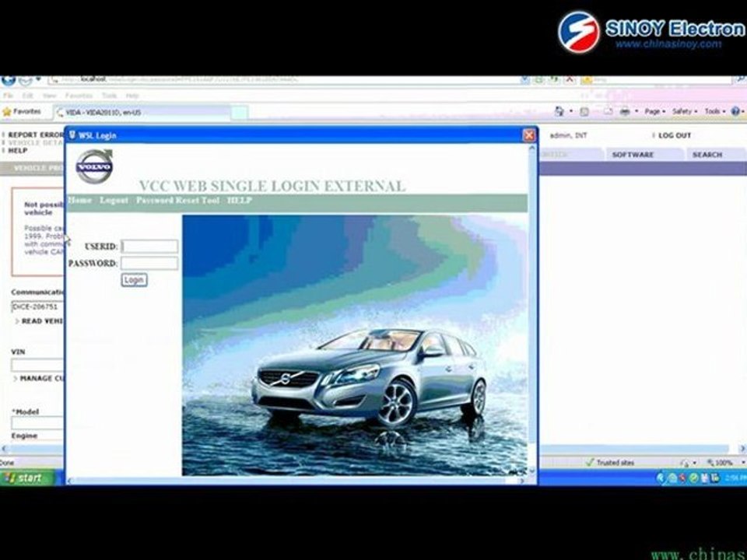Click the browser address bar
Screen dimensions: 747x560
point(284,79)
